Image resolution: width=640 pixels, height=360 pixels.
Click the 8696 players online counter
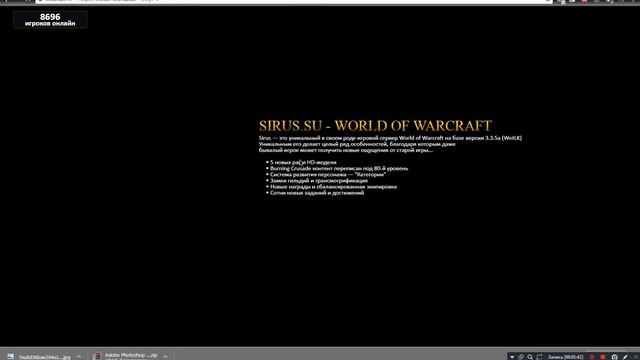tap(50, 20)
